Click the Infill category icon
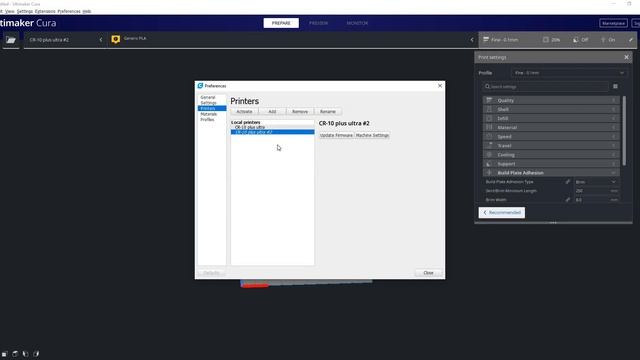The height and width of the screenshot is (360, 640). point(489,118)
